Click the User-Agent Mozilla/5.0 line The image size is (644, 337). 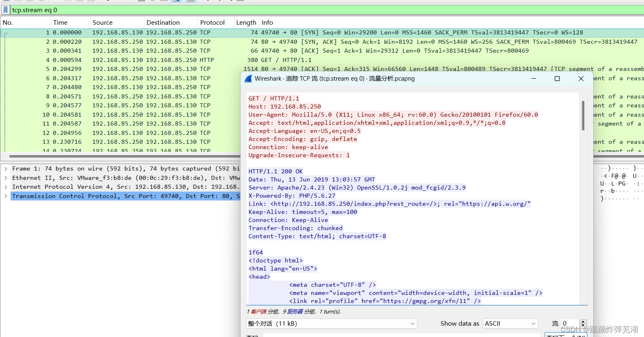(x=393, y=115)
